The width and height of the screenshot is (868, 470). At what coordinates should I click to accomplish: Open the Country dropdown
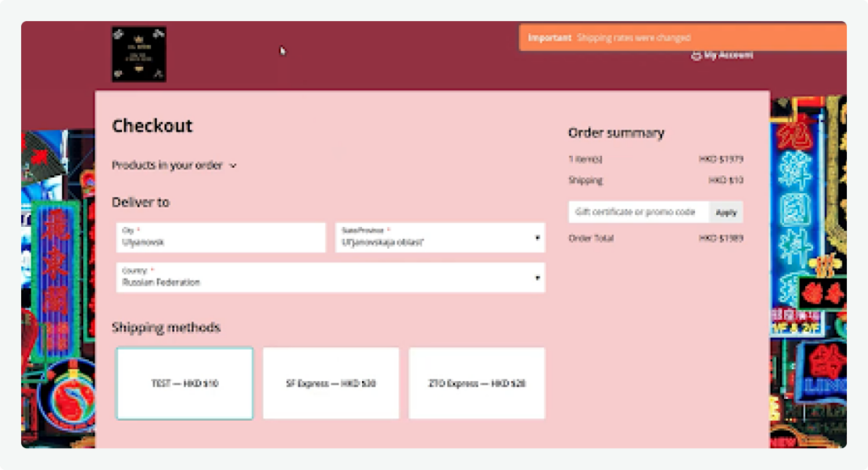tap(330, 278)
